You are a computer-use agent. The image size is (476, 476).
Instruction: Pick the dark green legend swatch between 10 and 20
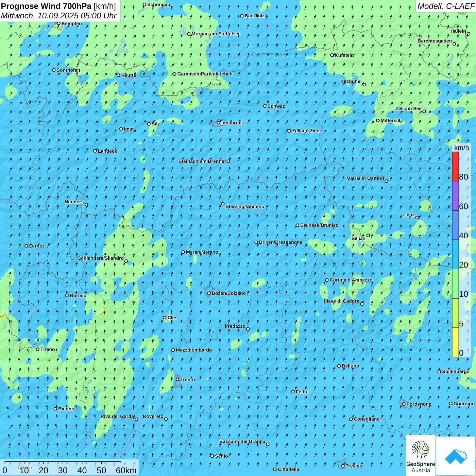455,284
